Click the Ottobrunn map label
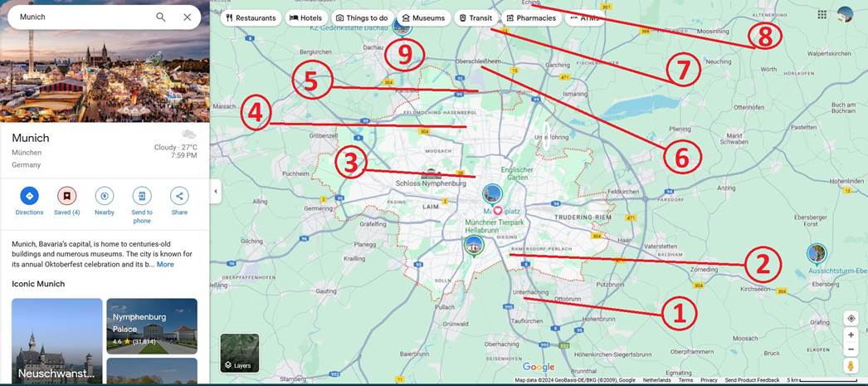The width and height of the screenshot is (868, 386). click(x=567, y=299)
